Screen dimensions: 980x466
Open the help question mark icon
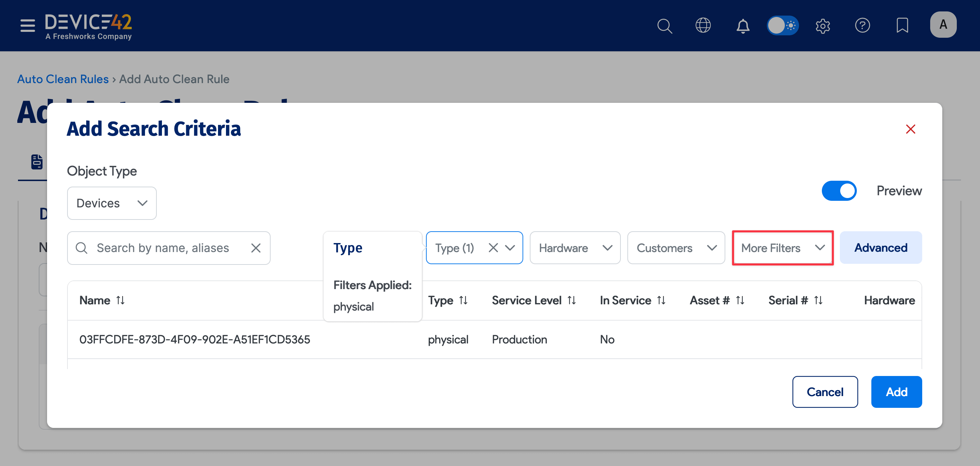862,26
